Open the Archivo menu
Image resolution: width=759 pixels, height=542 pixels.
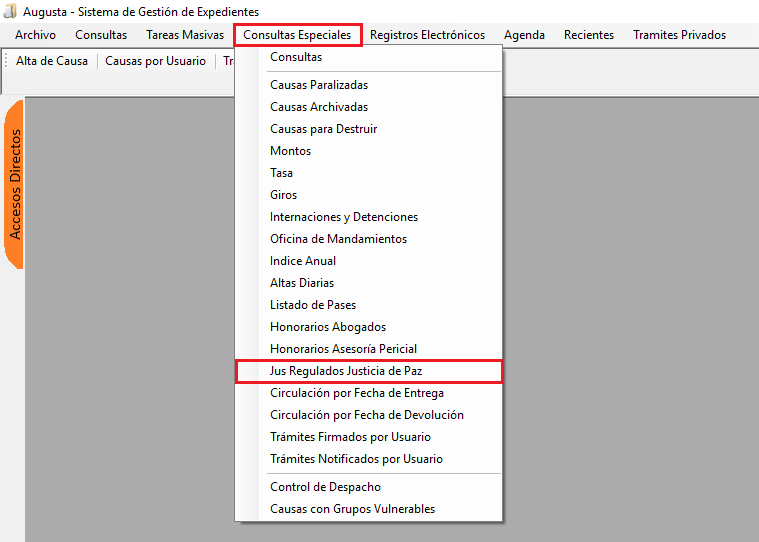(x=35, y=35)
